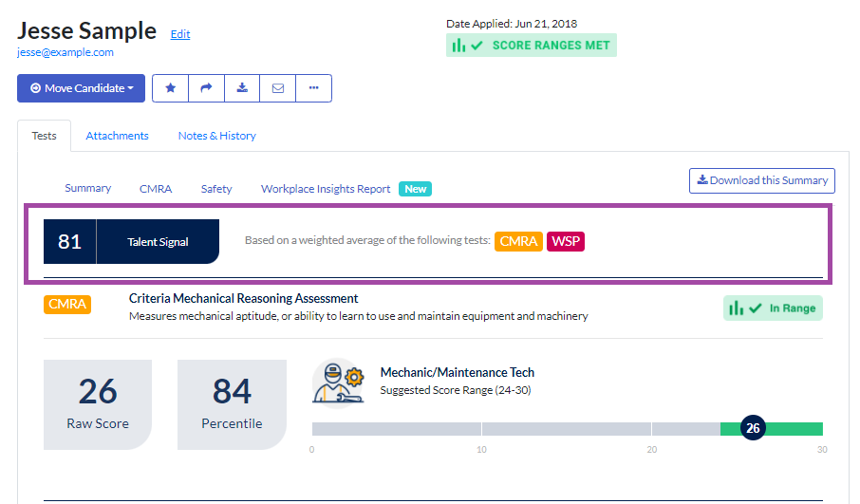Click the green suggested range segment
Screen dimensions: 860x504
[772, 429]
